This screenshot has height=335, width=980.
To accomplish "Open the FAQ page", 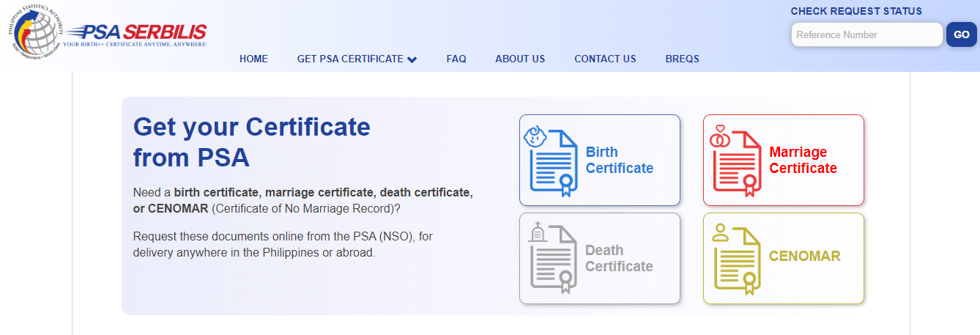I will click(456, 59).
